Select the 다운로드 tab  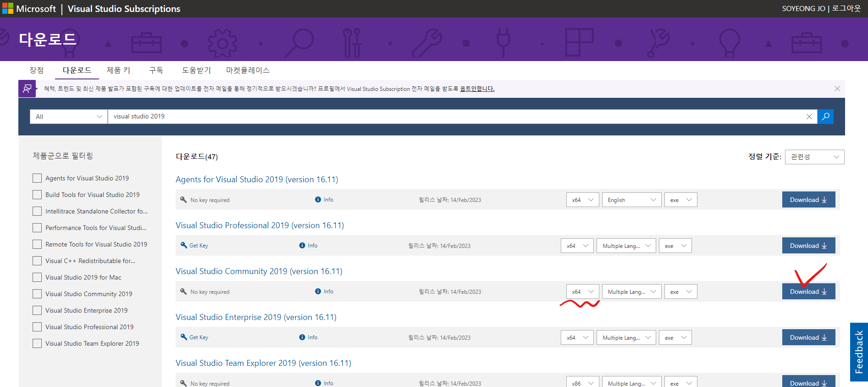pyautogui.click(x=77, y=70)
